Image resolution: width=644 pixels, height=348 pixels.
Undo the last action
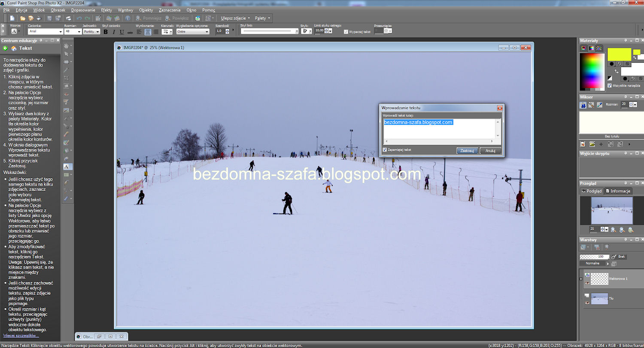[79, 18]
